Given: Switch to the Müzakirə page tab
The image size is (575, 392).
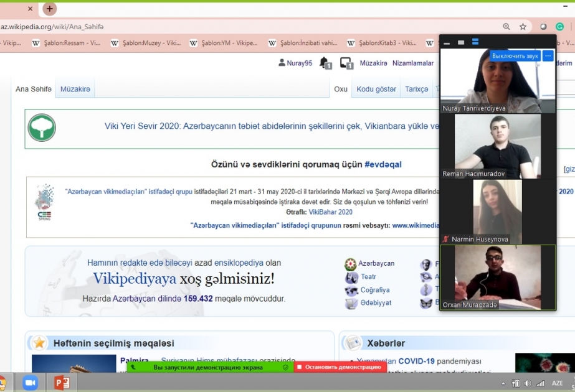Looking at the screenshot, I should click(75, 89).
